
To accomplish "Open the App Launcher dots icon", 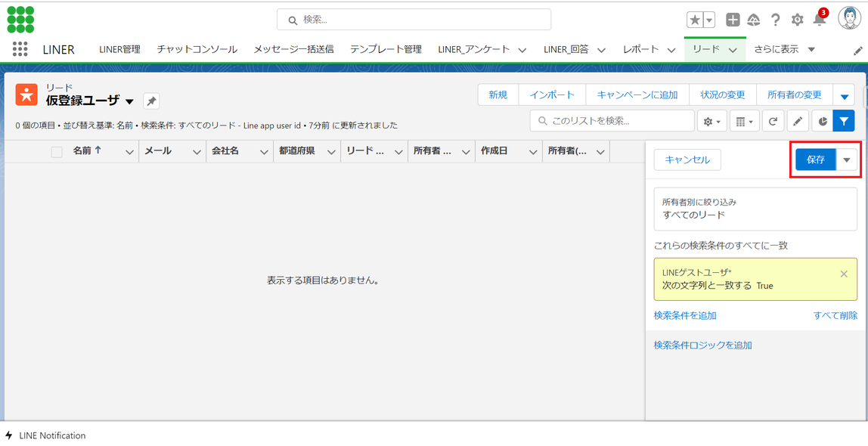I will tap(20, 48).
